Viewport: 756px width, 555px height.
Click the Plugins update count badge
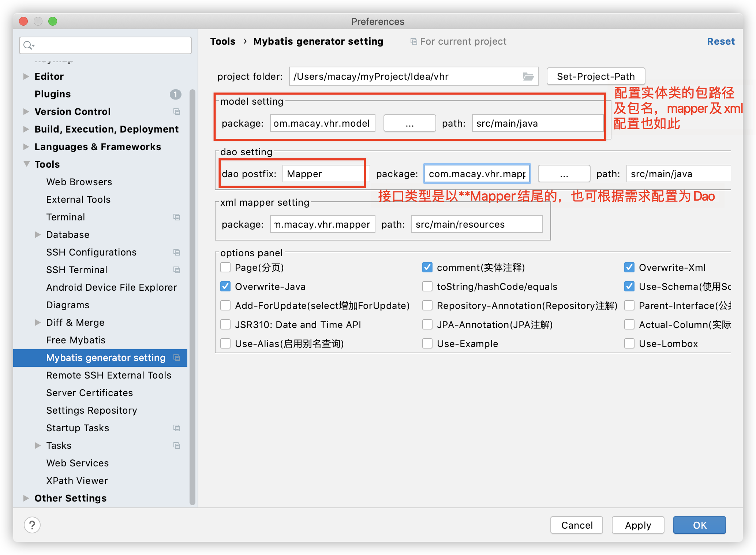[176, 94]
